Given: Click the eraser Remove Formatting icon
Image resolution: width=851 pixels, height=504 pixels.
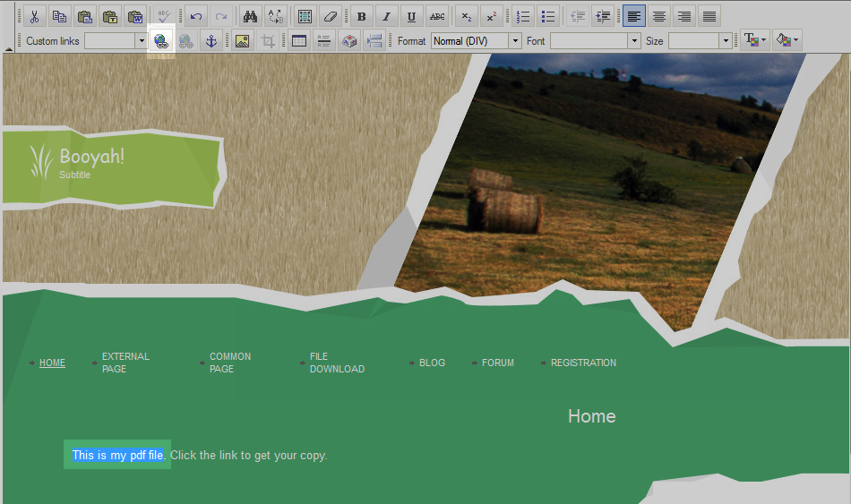Looking at the screenshot, I should pyautogui.click(x=330, y=16).
